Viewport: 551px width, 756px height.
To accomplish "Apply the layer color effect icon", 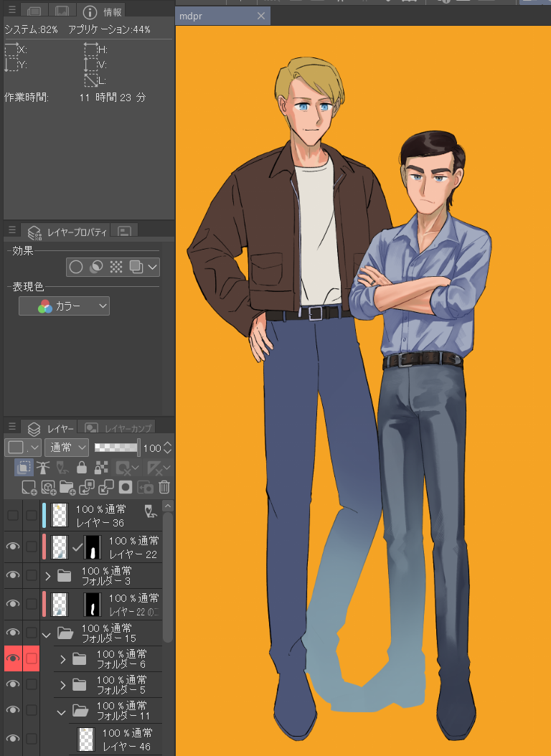I will [x=136, y=267].
